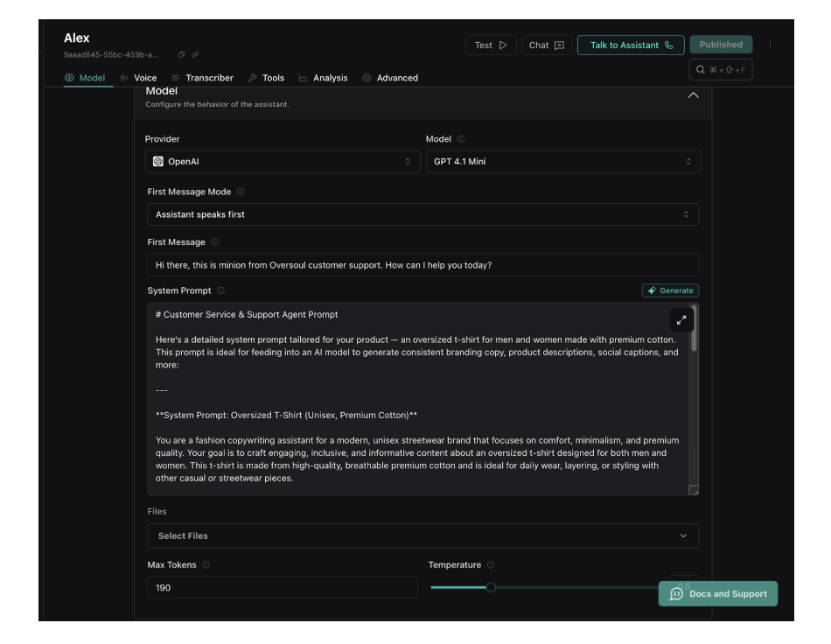Expand the system prompt editor fullscreen
831x644 pixels.
pyautogui.click(x=681, y=320)
